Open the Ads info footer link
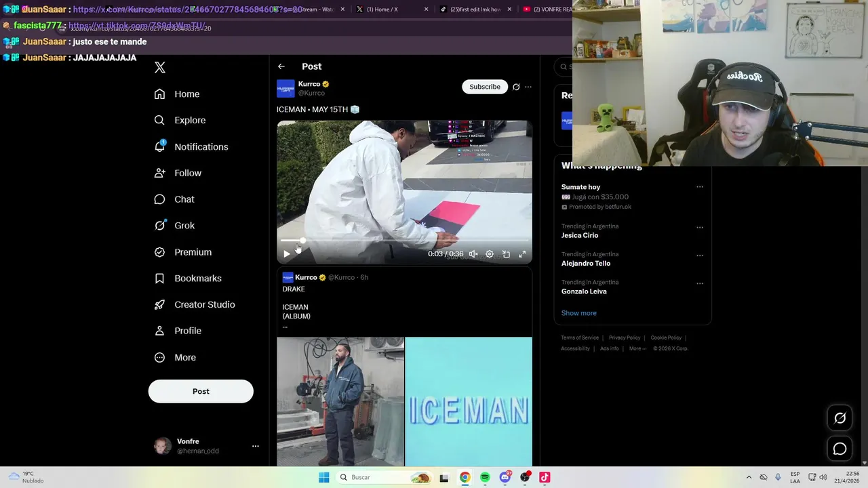 tap(610, 348)
